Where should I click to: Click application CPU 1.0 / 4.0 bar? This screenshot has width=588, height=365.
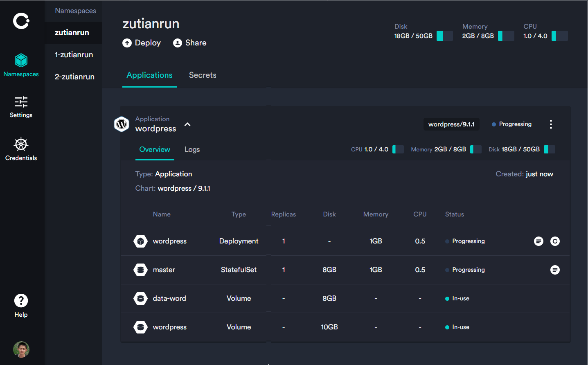[x=398, y=149]
